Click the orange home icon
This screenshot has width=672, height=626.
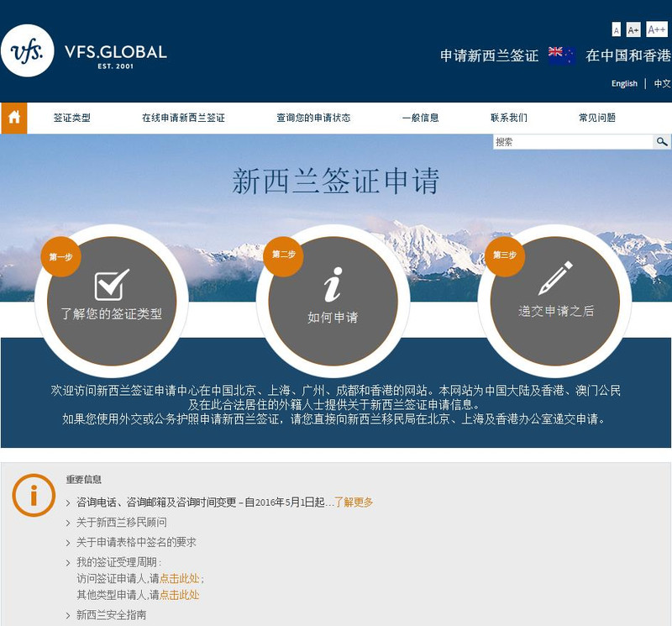(x=13, y=118)
